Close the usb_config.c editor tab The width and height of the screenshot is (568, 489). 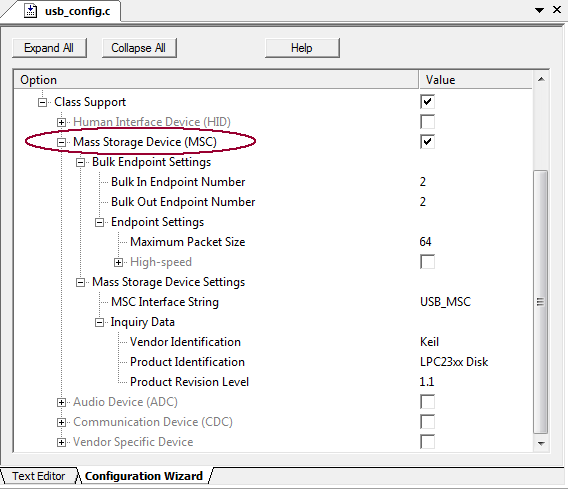(557, 10)
